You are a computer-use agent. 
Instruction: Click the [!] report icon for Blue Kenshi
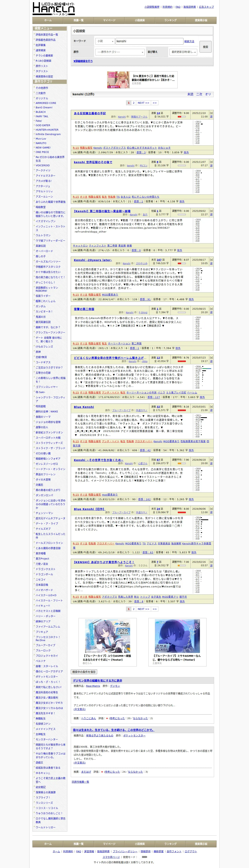point(211,406)
